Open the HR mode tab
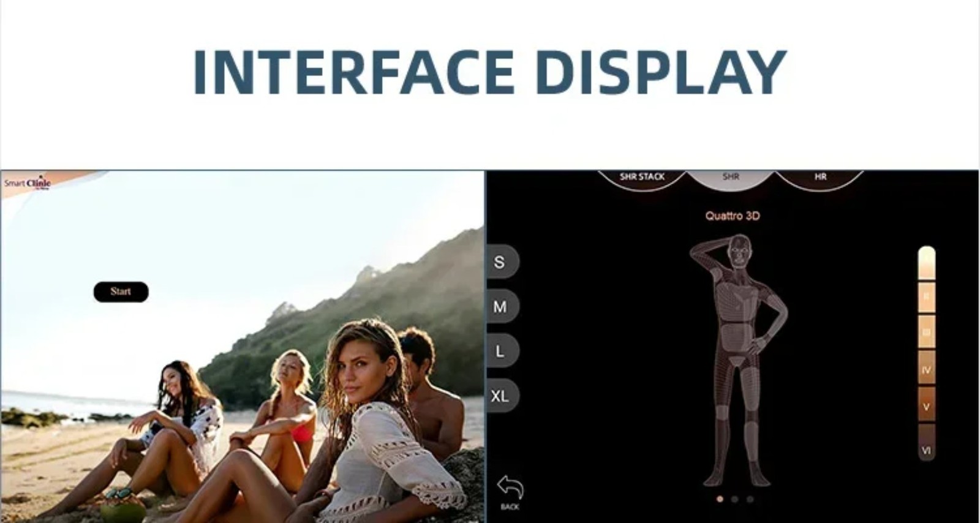This screenshot has height=523, width=980. click(x=820, y=178)
